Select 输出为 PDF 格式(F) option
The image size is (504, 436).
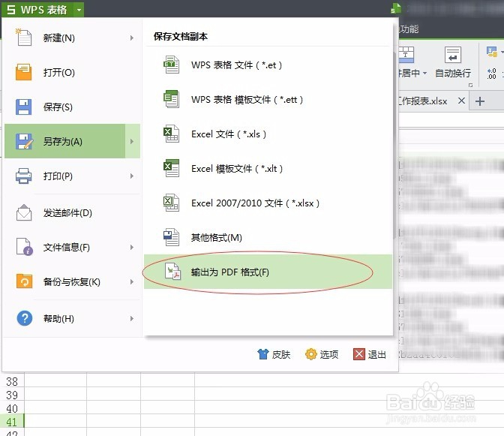pos(268,272)
